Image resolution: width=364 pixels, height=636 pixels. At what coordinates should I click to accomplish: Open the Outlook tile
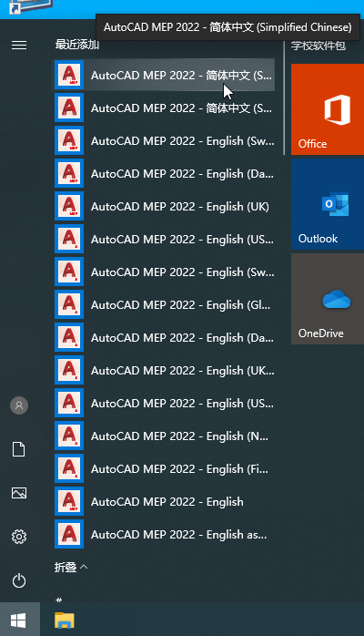click(328, 204)
